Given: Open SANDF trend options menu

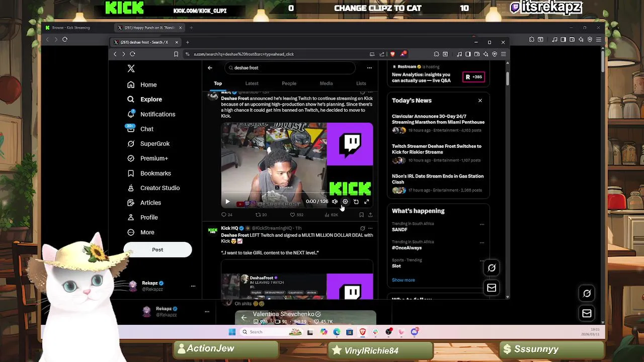Looking at the screenshot, I should [x=481, y=224].
